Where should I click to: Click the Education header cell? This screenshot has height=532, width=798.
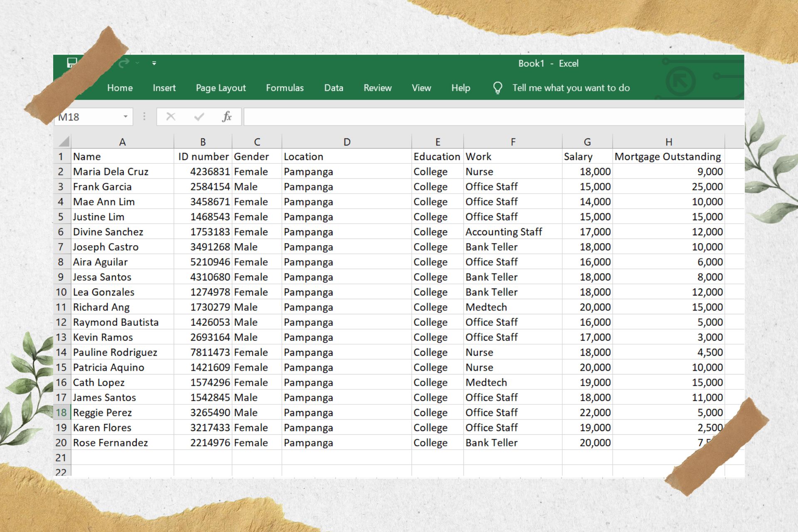438,156
